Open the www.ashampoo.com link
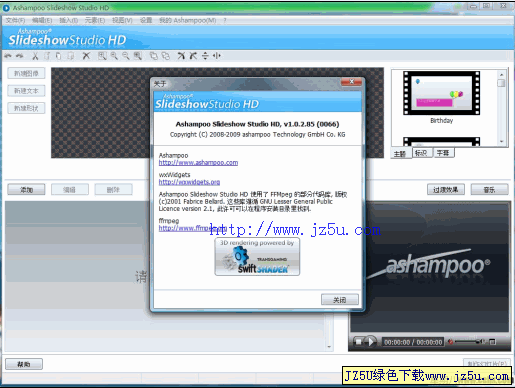515x388 pixels. [x=198, y=163]
